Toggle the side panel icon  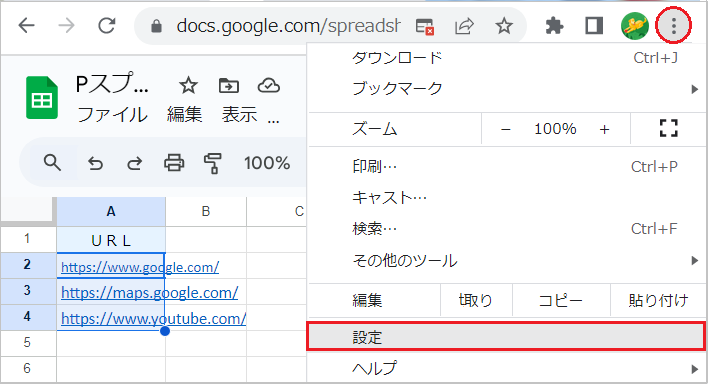click(594, 26)
